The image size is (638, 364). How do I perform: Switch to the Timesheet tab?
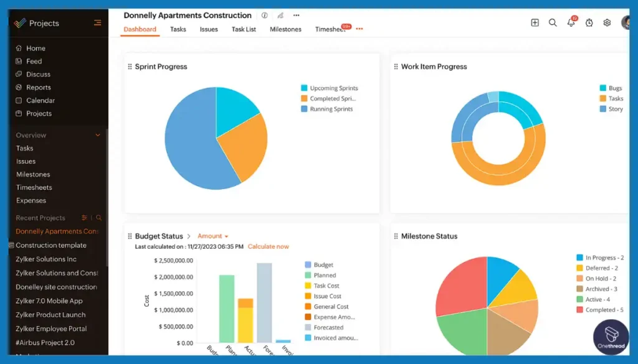click(x=330, y=29)
